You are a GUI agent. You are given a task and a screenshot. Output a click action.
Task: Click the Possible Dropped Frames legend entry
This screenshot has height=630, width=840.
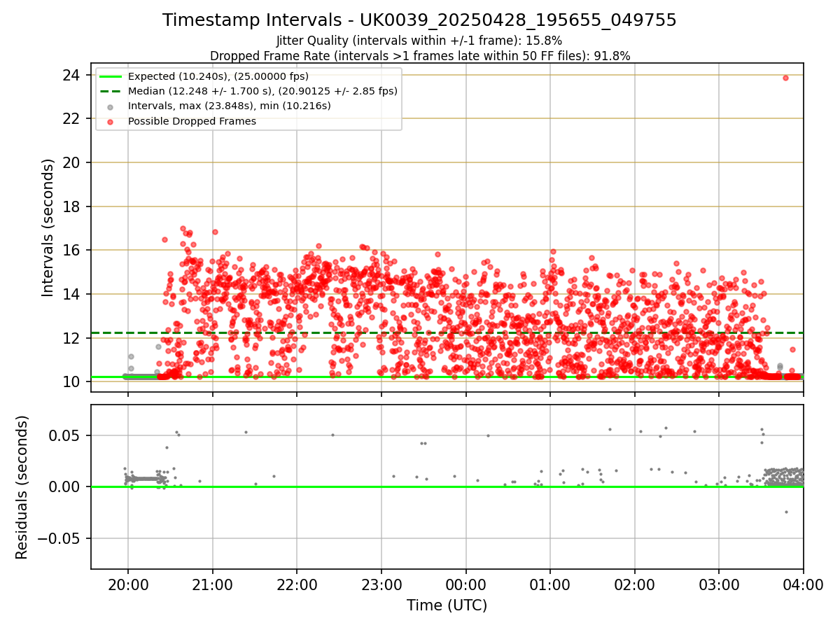pyautogui.click(x=192, y=121)
